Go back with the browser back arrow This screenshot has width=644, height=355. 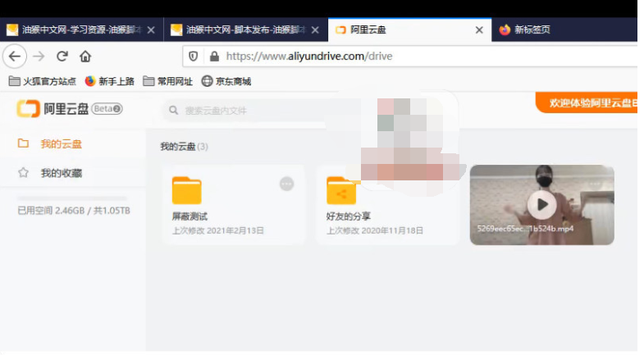pos(15,57)
